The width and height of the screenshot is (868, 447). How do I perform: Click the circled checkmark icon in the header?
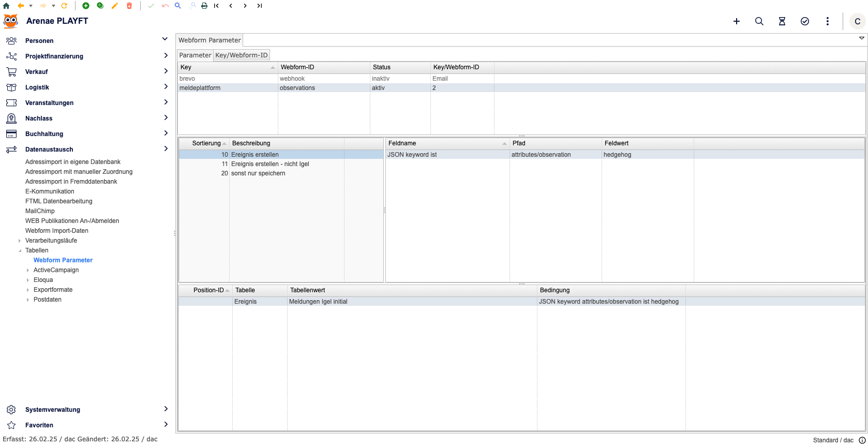coord(804,21)
